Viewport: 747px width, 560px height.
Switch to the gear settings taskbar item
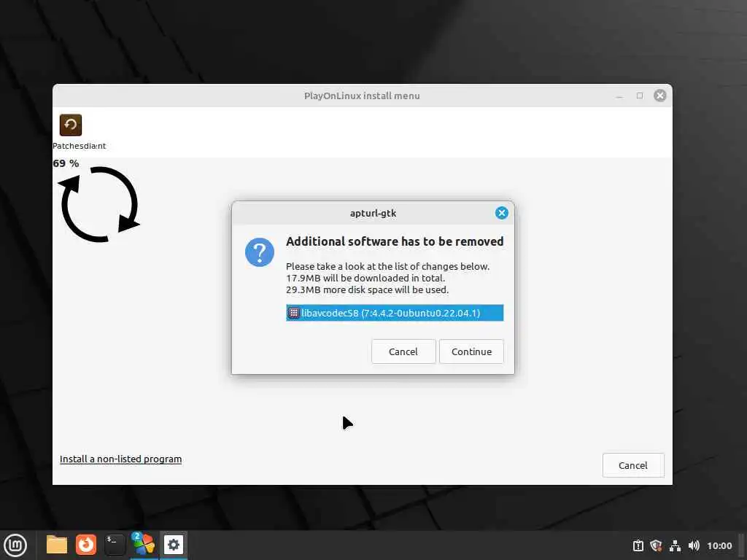tap(174, 545)
